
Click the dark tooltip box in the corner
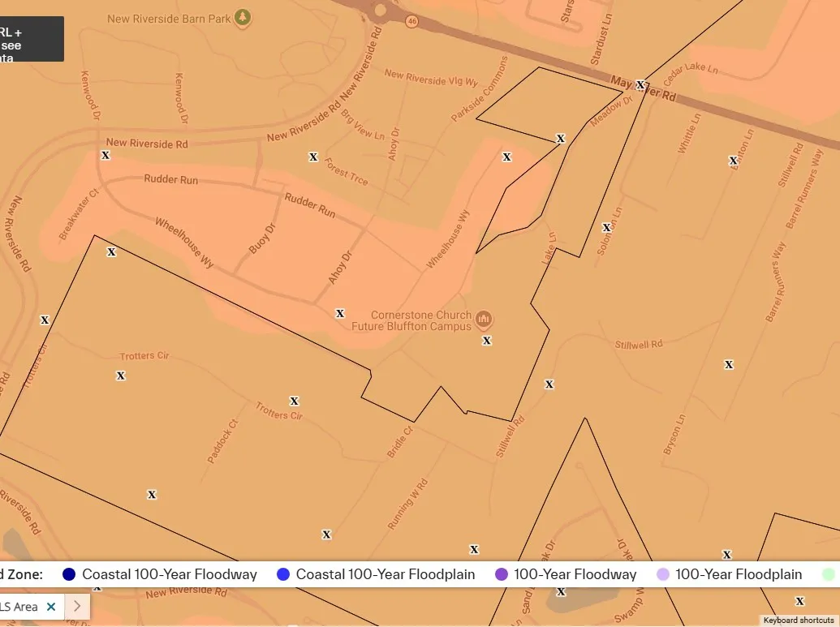point(32,39)
